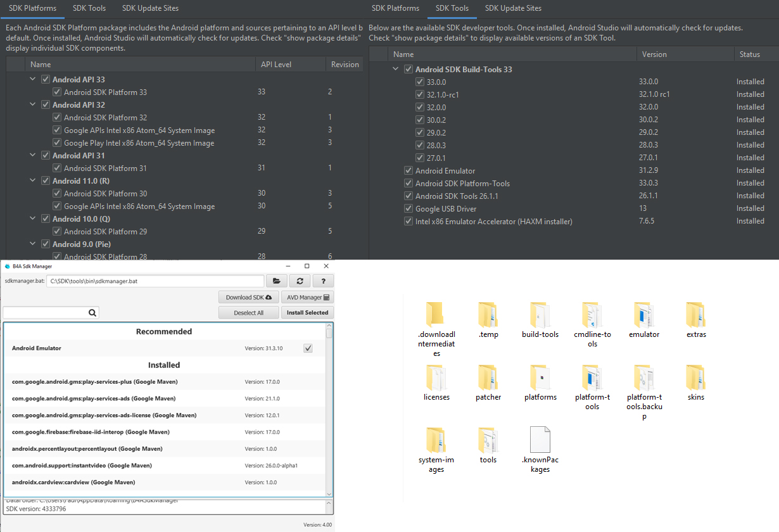Image resolution: width=779 pixels, height=532 pixels.
Task: Click Install Selected in B4A Sdk Manager
Action: [308, 313]
